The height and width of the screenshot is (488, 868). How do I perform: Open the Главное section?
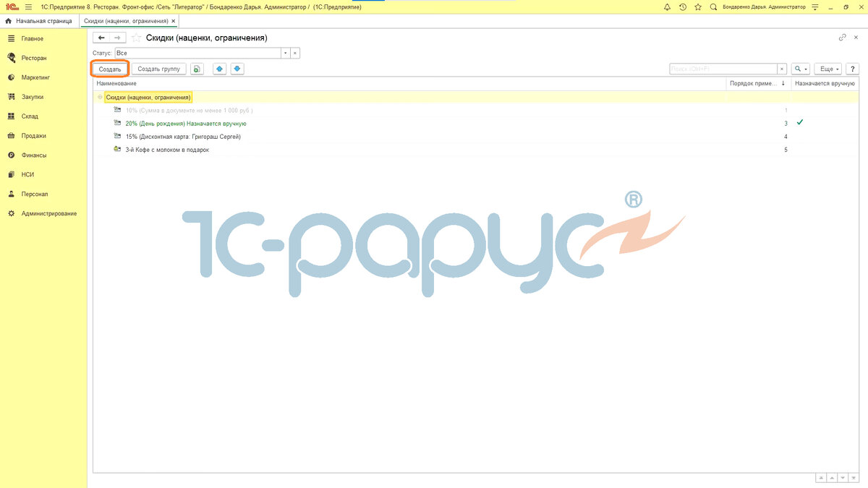(32, 38)
